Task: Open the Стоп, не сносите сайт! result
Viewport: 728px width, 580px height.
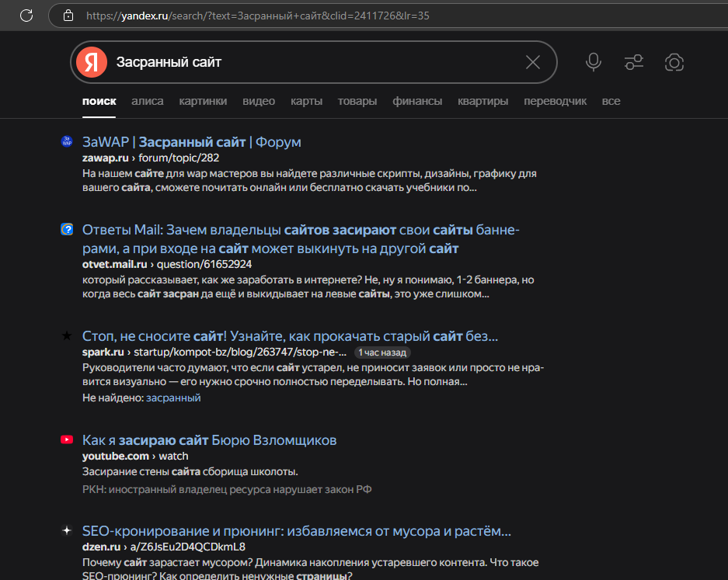Action: (290, 336)
